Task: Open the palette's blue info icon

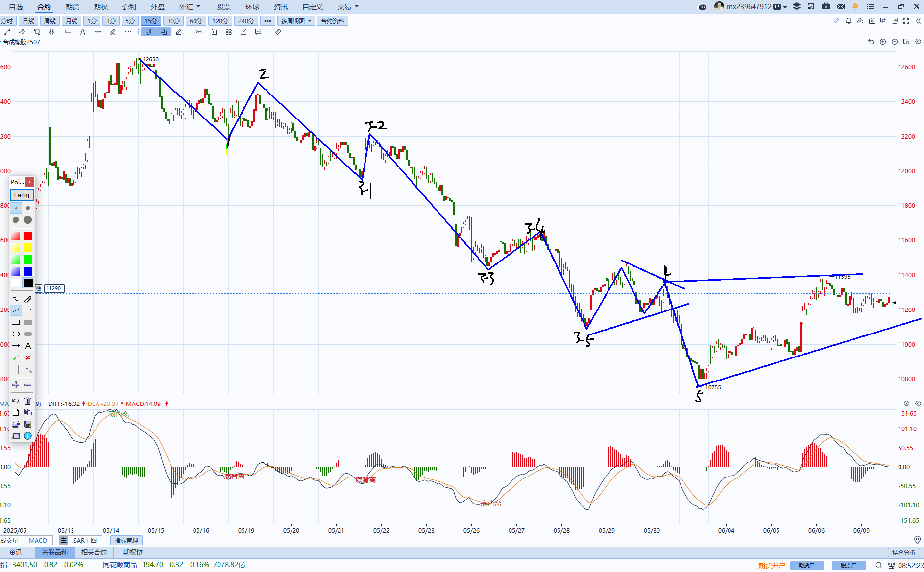Action: tap(28, 436)
